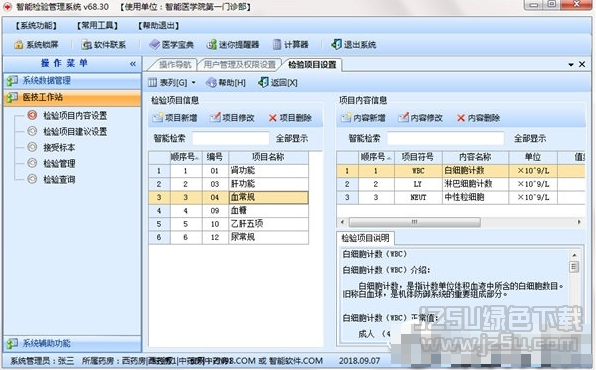This screenshot has height=370, width=596.
Task: Select the 血糖 row
Action: pos(228,211)
